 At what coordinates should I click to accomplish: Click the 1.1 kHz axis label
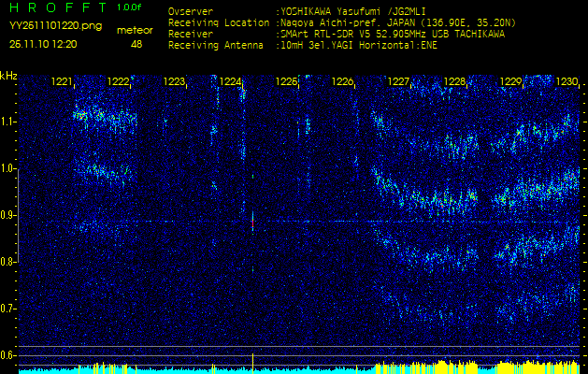(9, 122)
